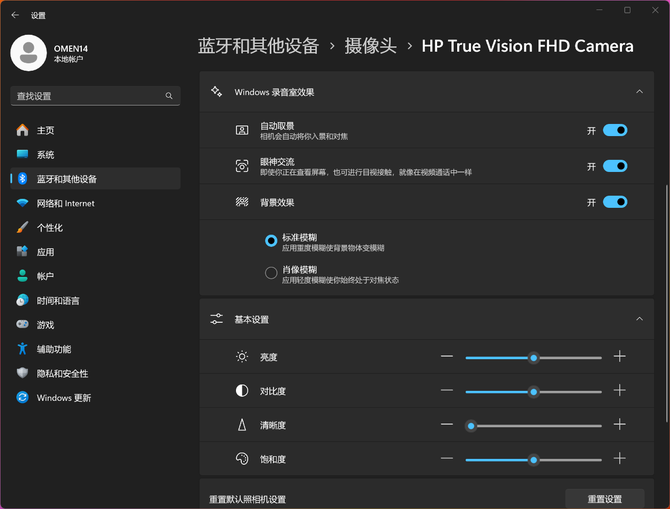The image size is (670, 509).
Task: Decrease 饱和度 with minus button
Action: coord(447,459)
